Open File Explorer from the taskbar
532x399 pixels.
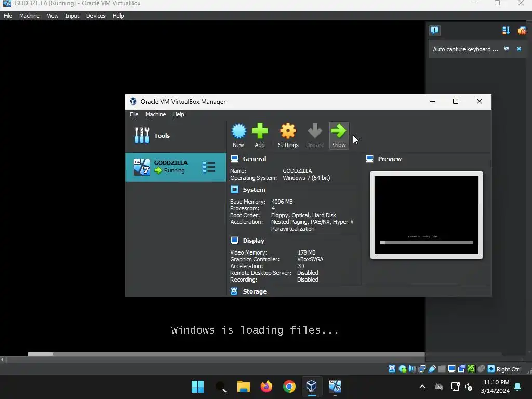coord(243,386)
